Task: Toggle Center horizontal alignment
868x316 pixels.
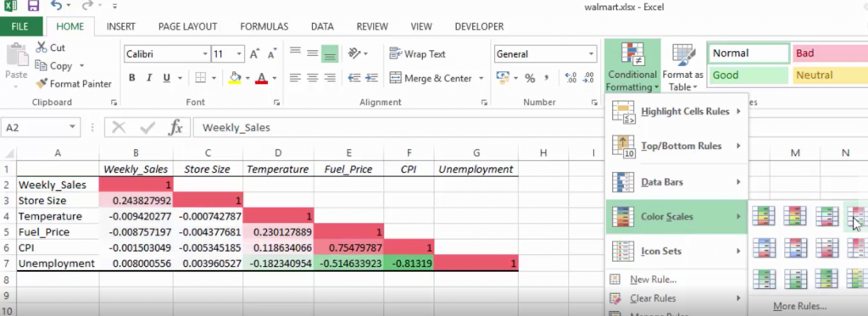Action: 313,78
